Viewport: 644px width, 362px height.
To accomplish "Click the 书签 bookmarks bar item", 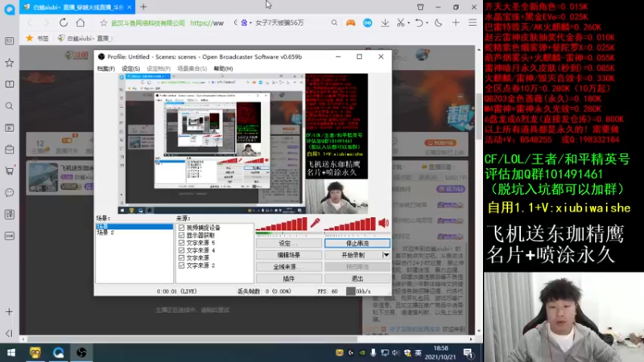I will click(x=38, y=38).
